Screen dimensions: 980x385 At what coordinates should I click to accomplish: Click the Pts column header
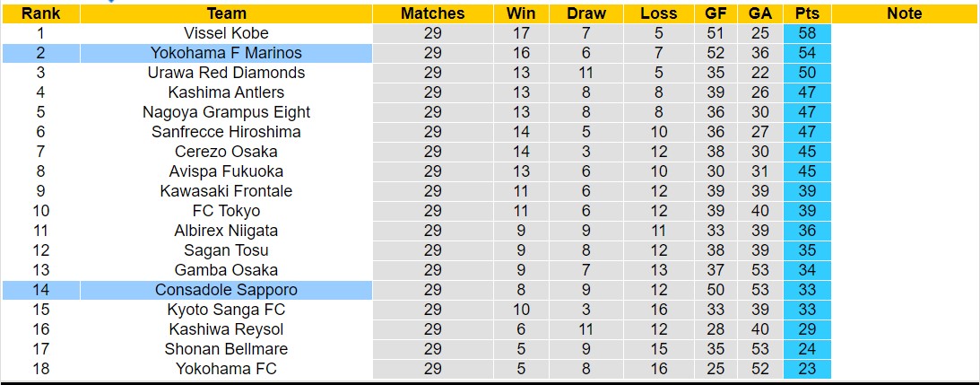pos(807,13)
